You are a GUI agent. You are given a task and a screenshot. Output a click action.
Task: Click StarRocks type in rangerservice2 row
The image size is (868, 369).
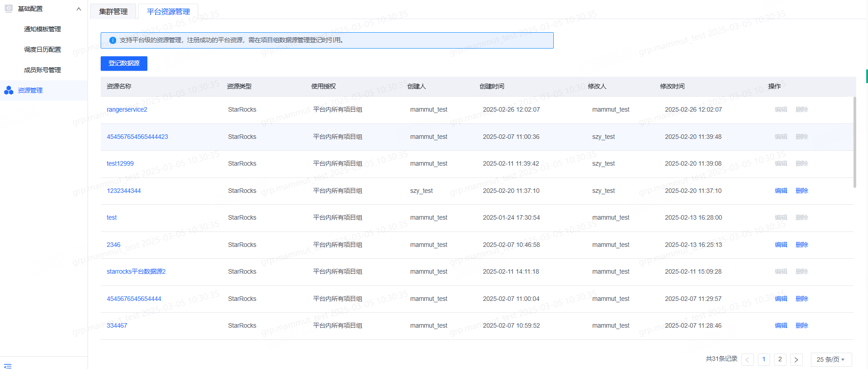tap(242, 109)
